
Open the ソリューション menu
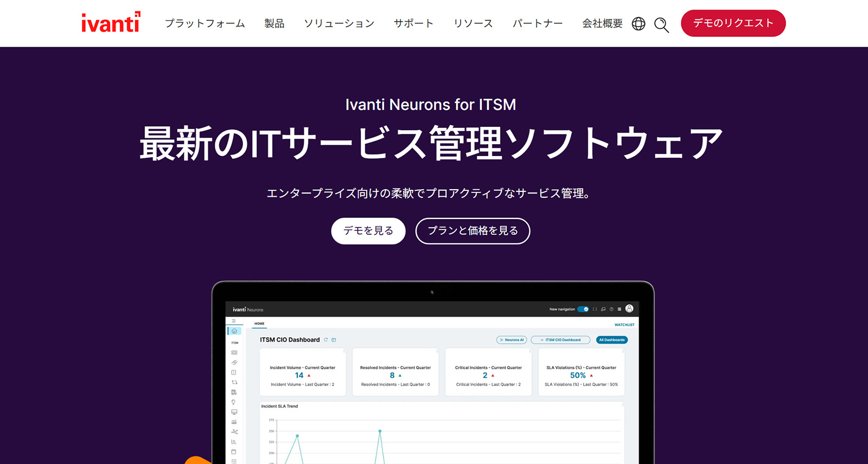tap(339, 23)
